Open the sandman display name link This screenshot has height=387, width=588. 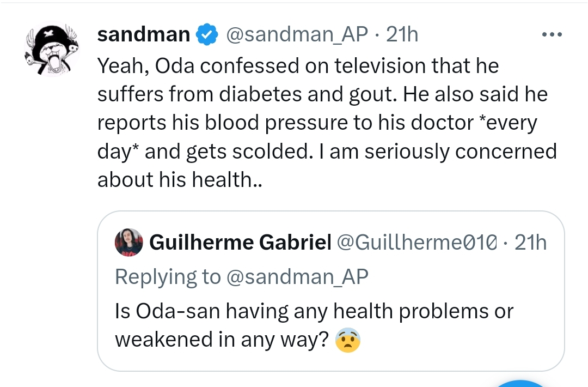(x=143, y=35)
